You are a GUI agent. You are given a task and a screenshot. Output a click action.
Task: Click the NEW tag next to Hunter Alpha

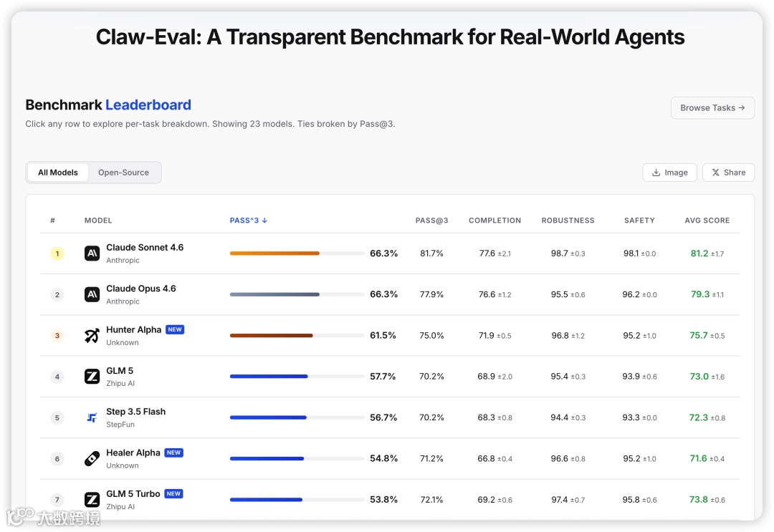[175, 329]
